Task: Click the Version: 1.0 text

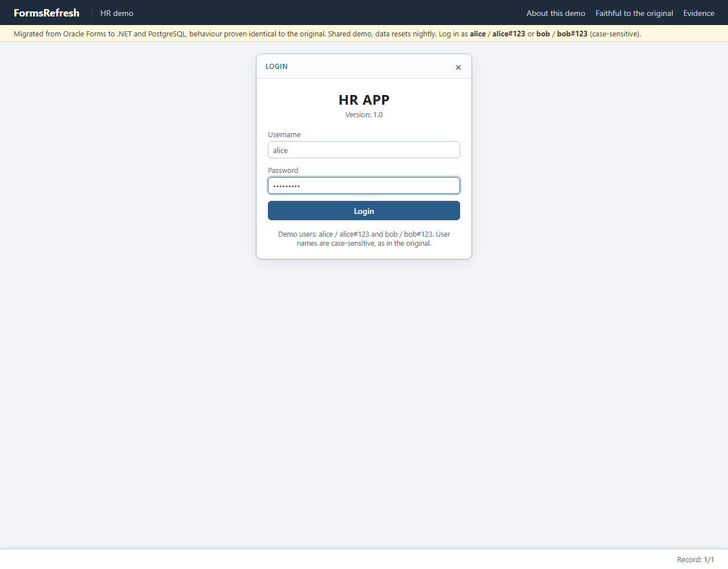Action: pyautogui.click(x=364, y=115)
